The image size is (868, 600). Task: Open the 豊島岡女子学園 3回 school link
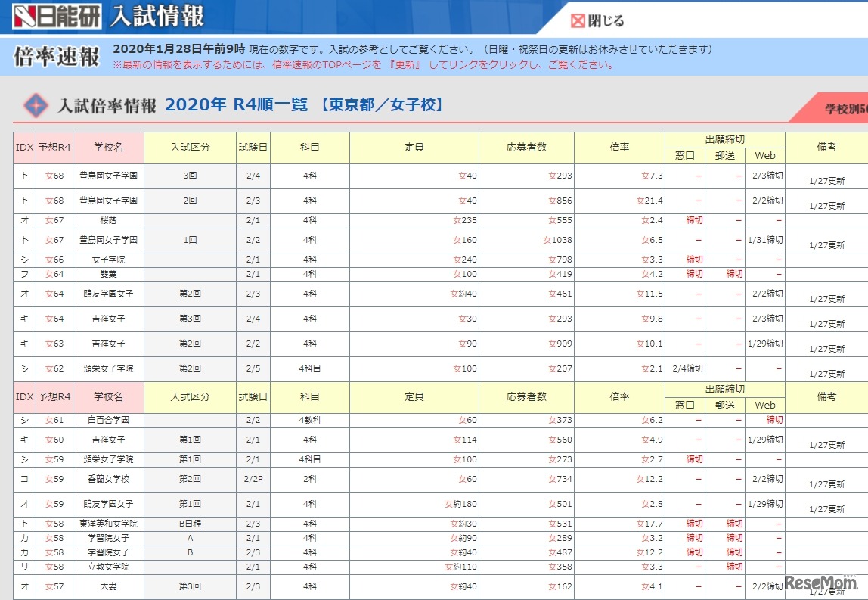point(110,176)
